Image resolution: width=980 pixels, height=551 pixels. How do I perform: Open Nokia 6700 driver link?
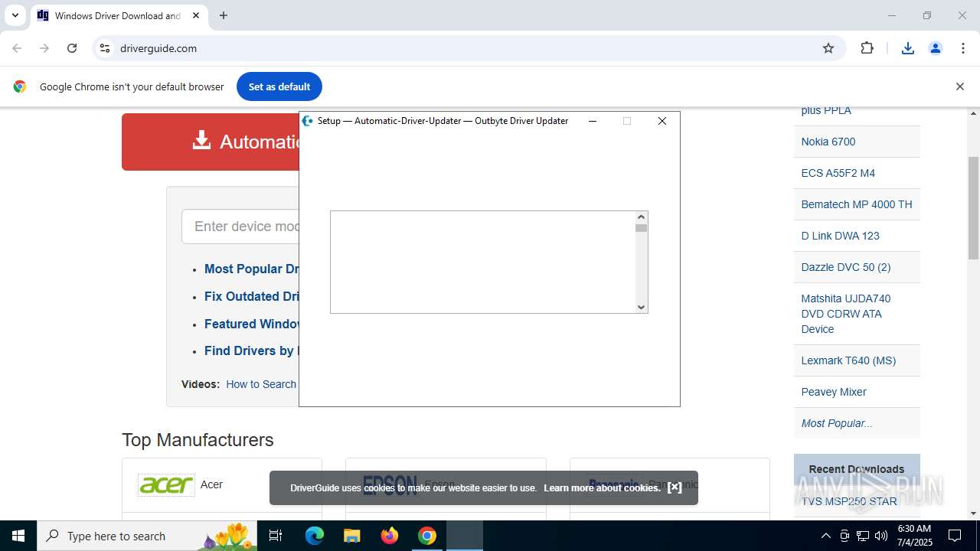(x=828, y=142)
